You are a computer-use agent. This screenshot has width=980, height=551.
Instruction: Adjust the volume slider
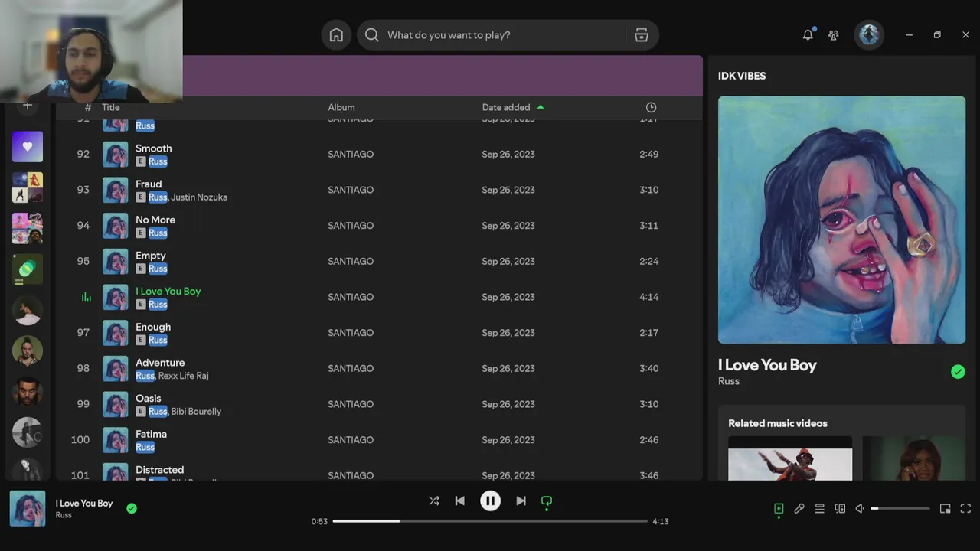(900, 508)
